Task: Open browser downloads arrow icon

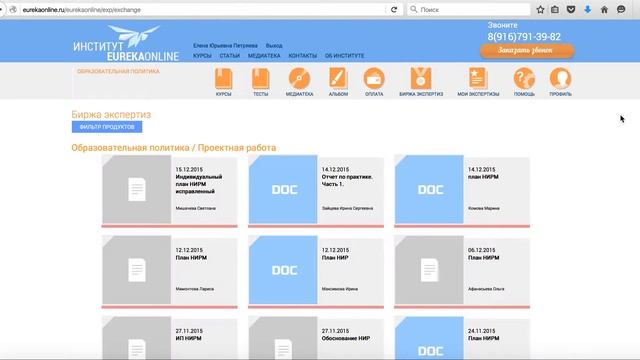Action: coord(588,9)
